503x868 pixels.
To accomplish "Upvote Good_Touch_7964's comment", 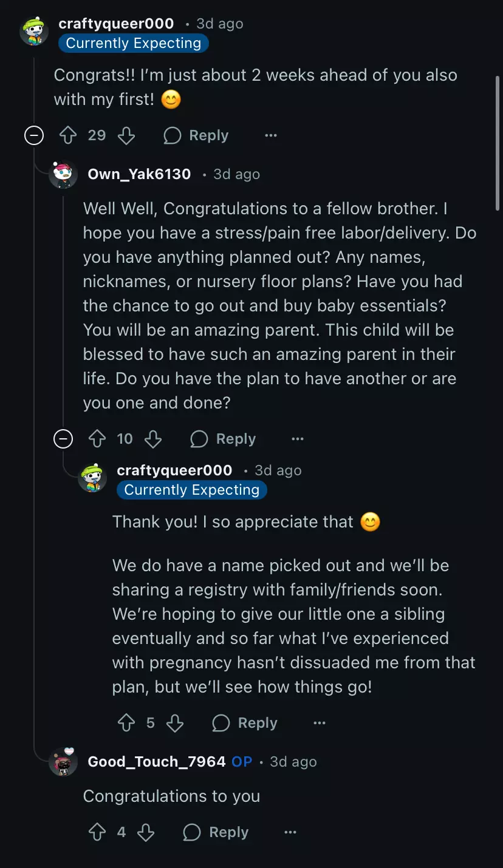I will pyautogui.click(x=97, y=832).
